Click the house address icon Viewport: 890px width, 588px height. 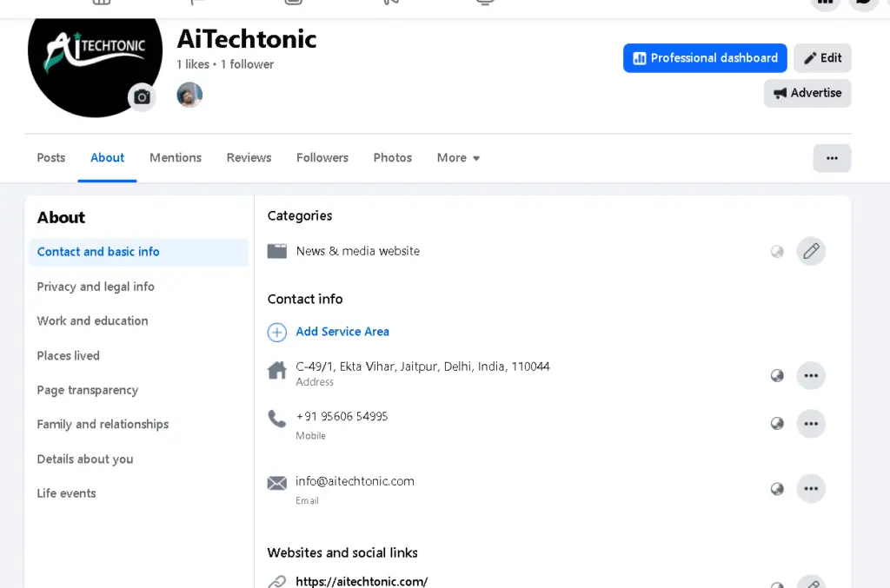point(277,370)
